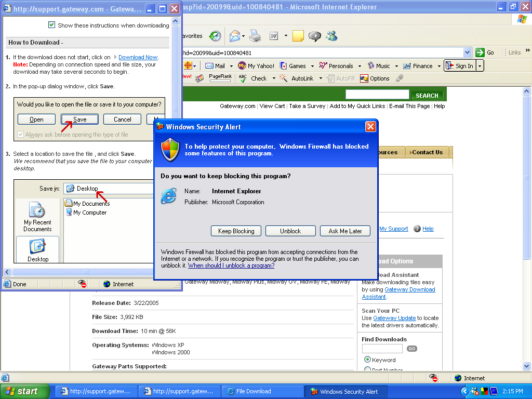Screen dimensions: 532x399
Task: Open the Mail envelope toolbar icon
Action: (234, 36)
